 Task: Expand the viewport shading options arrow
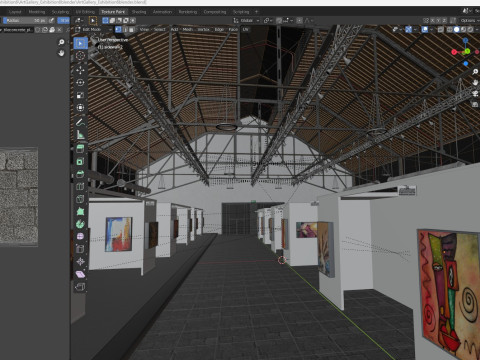click(476, 29)
